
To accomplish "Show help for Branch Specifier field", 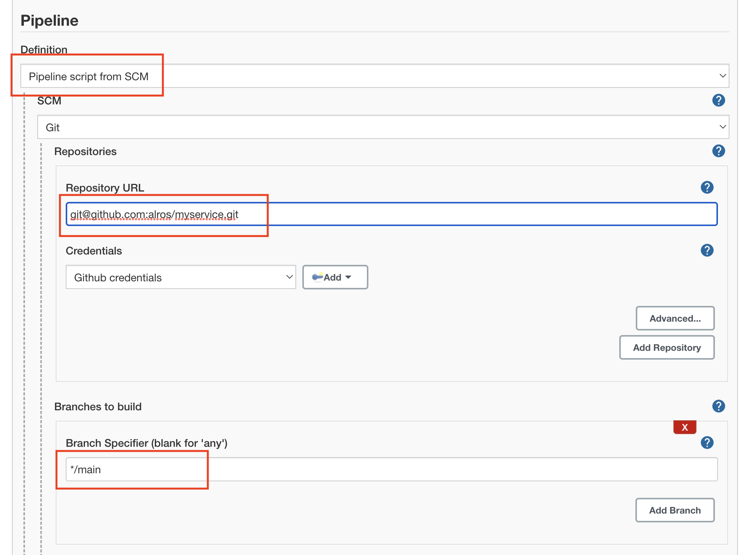I will pyautogui.click(x=707, y=443).
